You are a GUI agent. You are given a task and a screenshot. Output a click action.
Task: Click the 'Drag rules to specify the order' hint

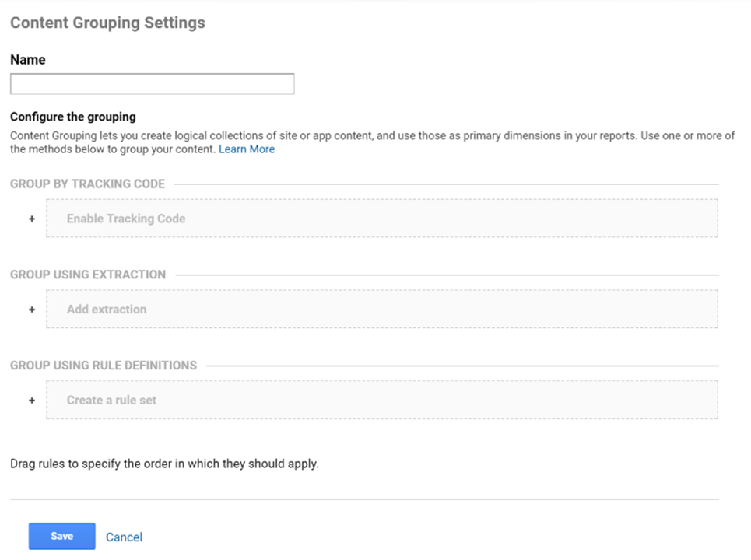(164, 464)
